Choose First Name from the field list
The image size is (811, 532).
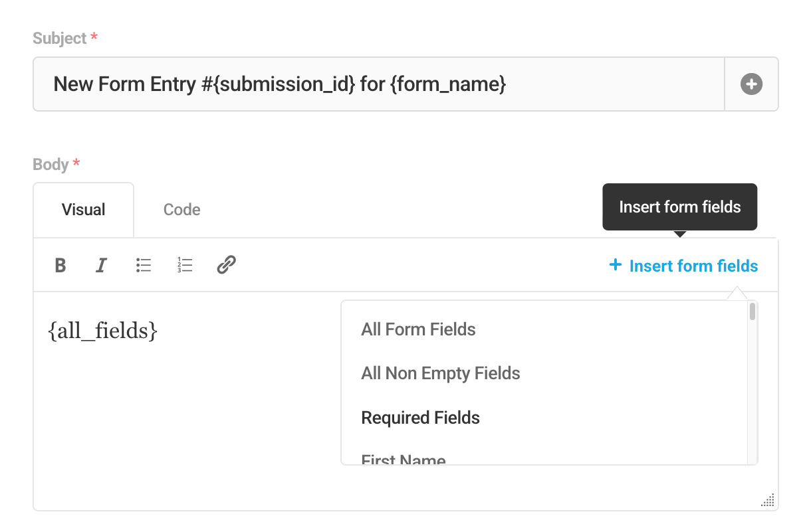403,458
